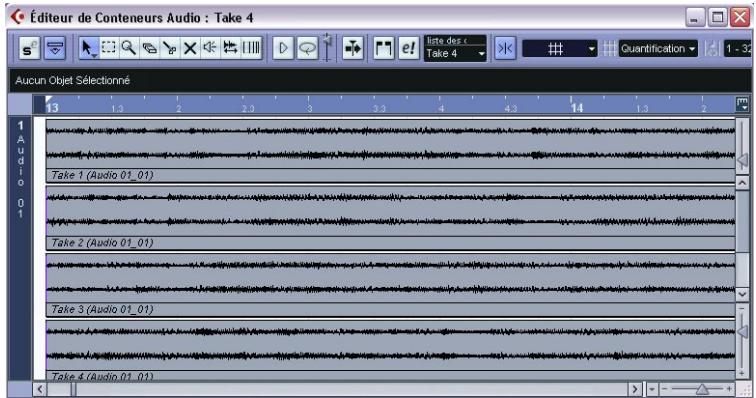The image size is (756, 398).
Task: Select the Range Selection tool
Action: pos(108,48)
